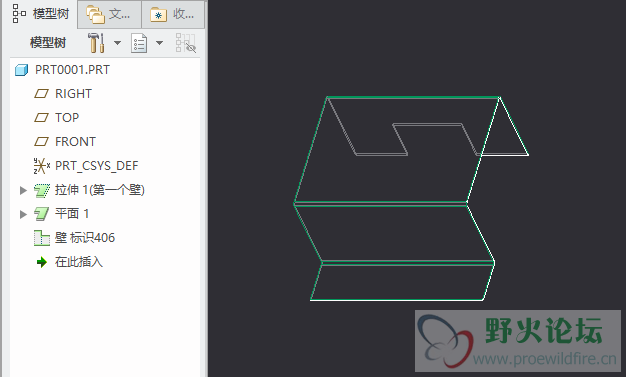Click the tree columns list icon
This screenshot has width=626, height=377.
click(x=139, y=43)
